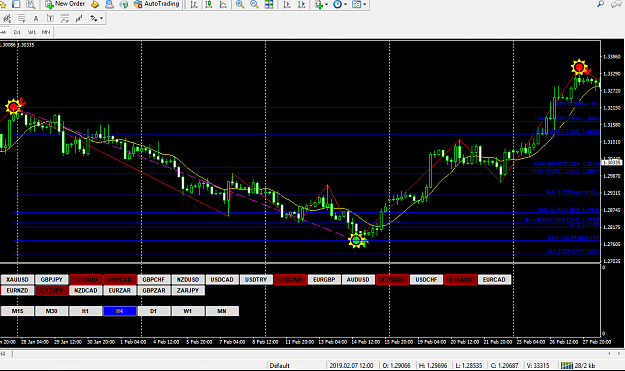Select EURCAD symbol button
Screen dimensions: 625x371
click(494, 279)
